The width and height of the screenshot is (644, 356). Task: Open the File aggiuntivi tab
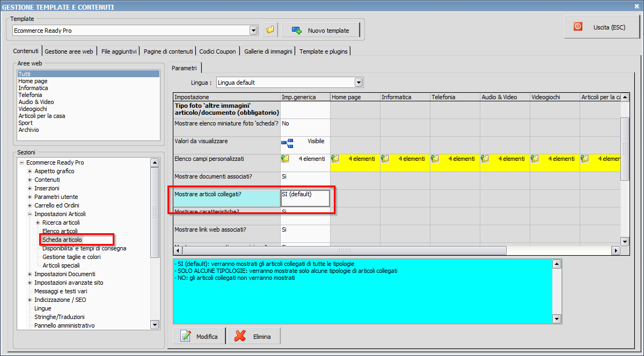click(x=119, y=51)
